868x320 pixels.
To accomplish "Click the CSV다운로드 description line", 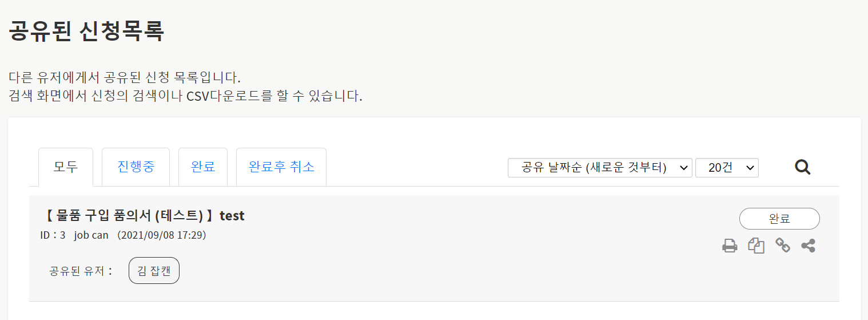I will (186, 96).
